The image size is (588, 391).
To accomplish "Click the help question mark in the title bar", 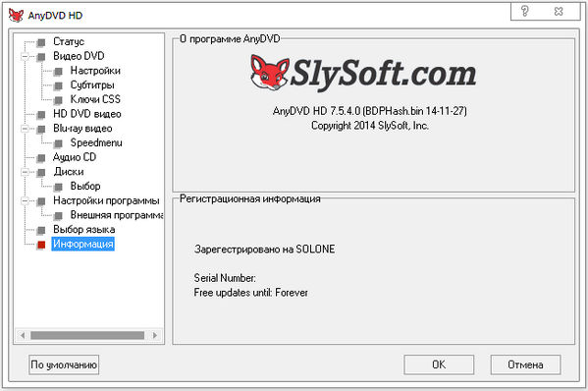I will [x=524, y=11].
